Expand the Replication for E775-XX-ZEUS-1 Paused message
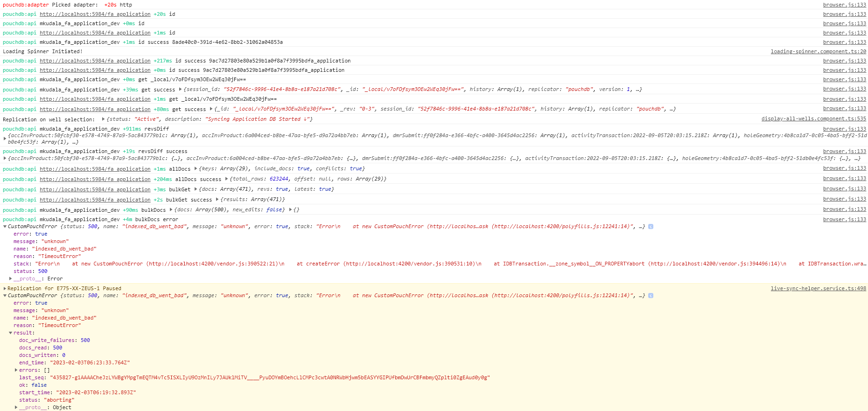 [x=5, y=288]
